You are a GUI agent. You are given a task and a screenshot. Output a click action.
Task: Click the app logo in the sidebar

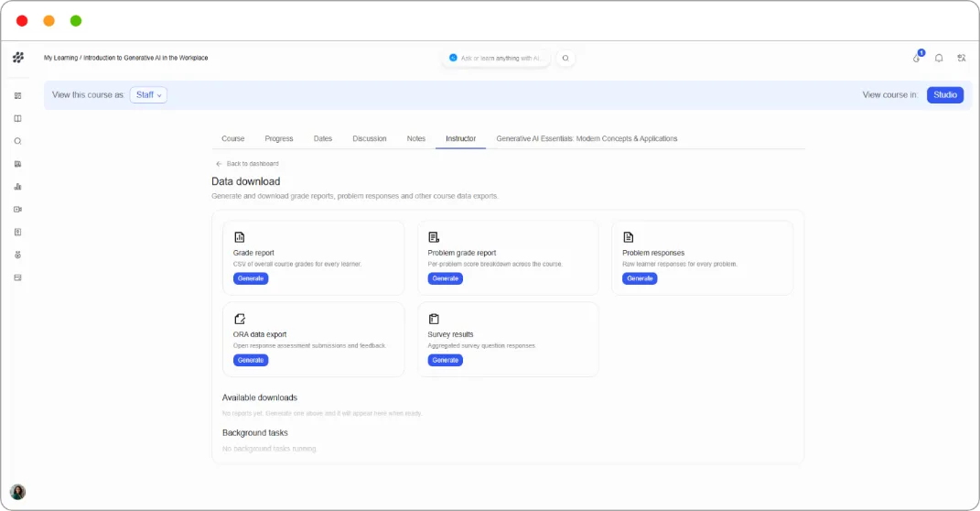pyautogui.click(x=18, y=58)
